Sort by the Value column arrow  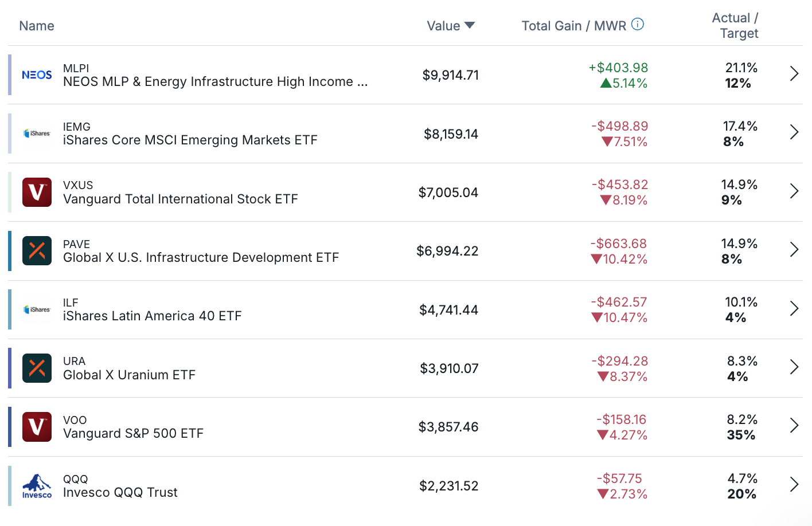pyautogui.click(x=470, y=25)
